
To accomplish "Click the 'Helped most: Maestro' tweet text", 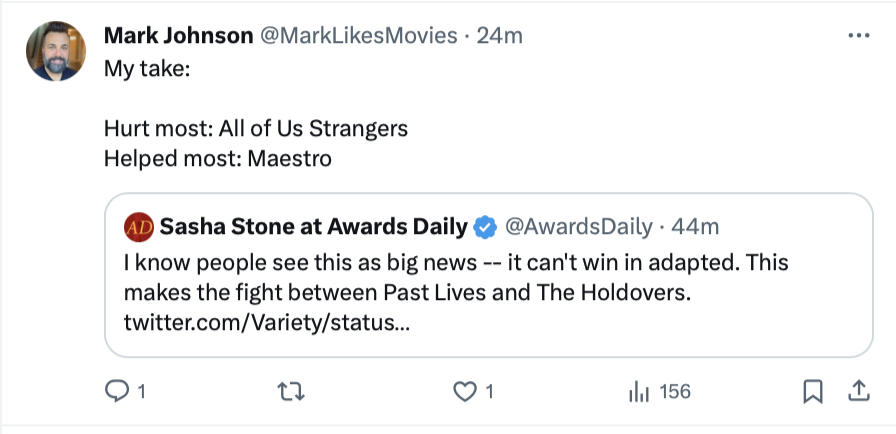I will click(x=217, y=157).
